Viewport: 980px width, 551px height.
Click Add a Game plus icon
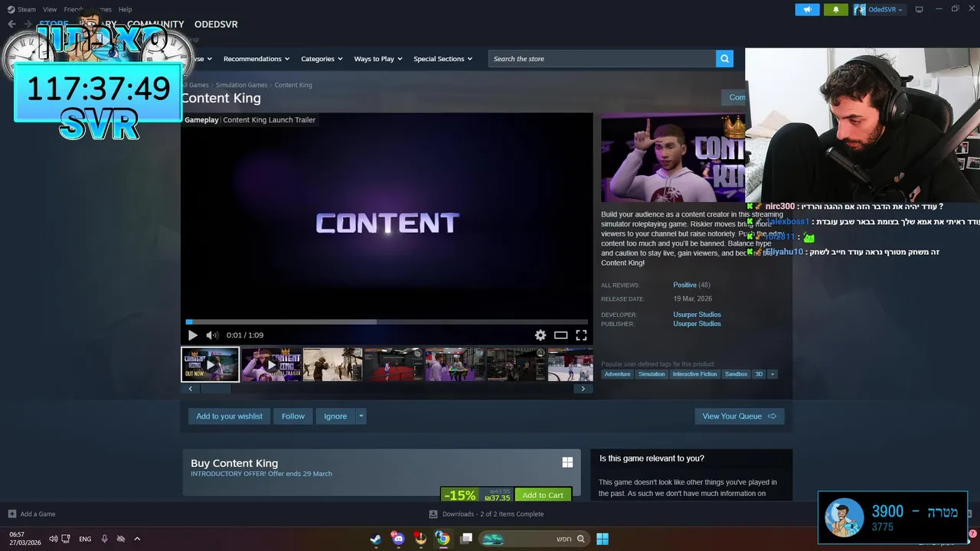[x=11, y=514]
